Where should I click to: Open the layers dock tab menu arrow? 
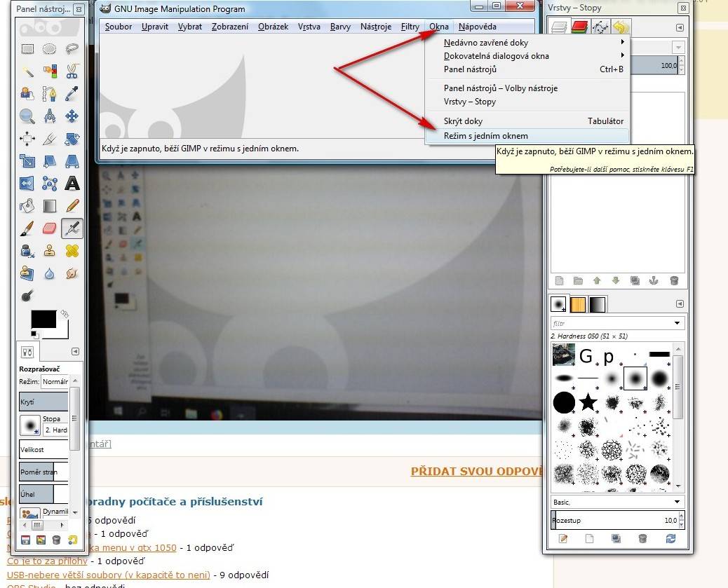pos(680,27)
